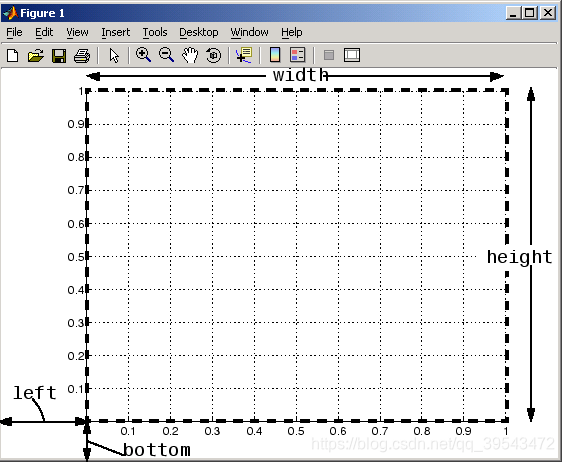The width and height of the screenshot is (564, 462).
Task: Click the New Figure icon
Action: coord(13,56)
